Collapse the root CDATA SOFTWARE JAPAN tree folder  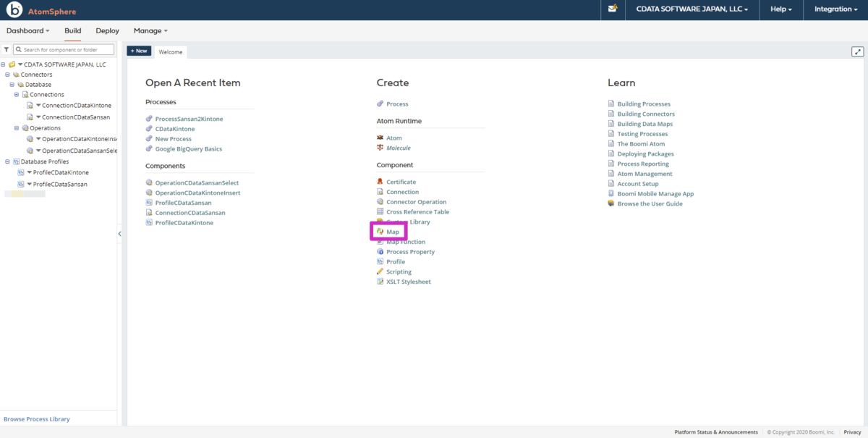click(4, 64)
